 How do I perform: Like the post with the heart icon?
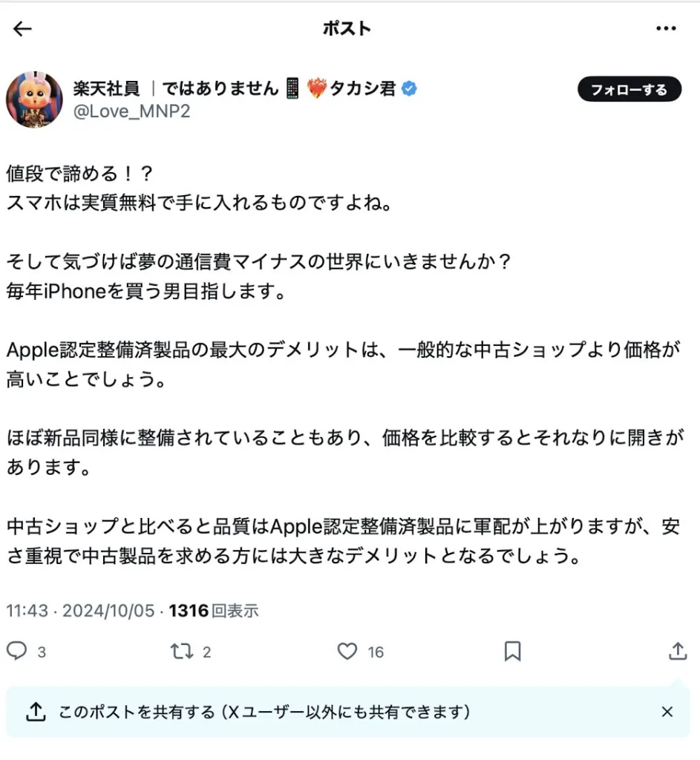347,651
